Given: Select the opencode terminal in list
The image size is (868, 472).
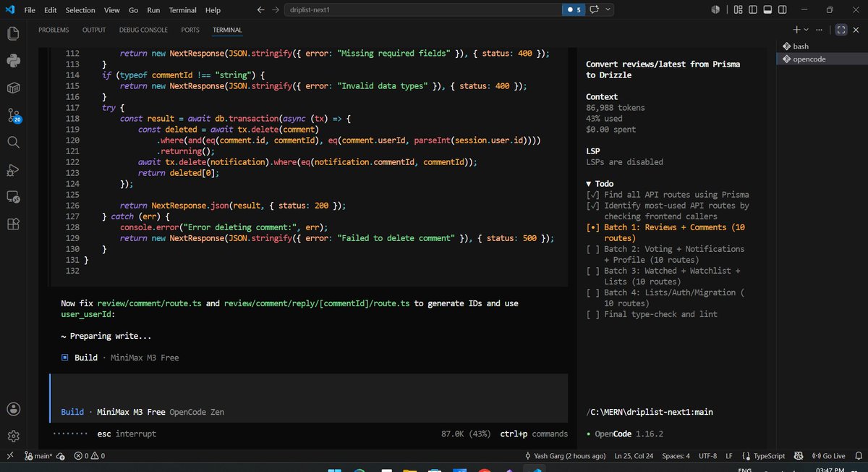Looking at the screenshot, I should coord(821,59).
